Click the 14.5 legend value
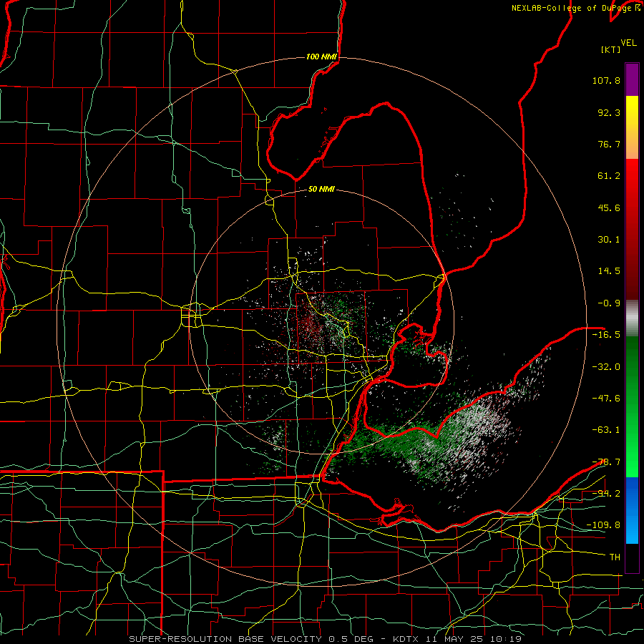The height and width of the screenshot is (644, 644). [x=609, y=271]
